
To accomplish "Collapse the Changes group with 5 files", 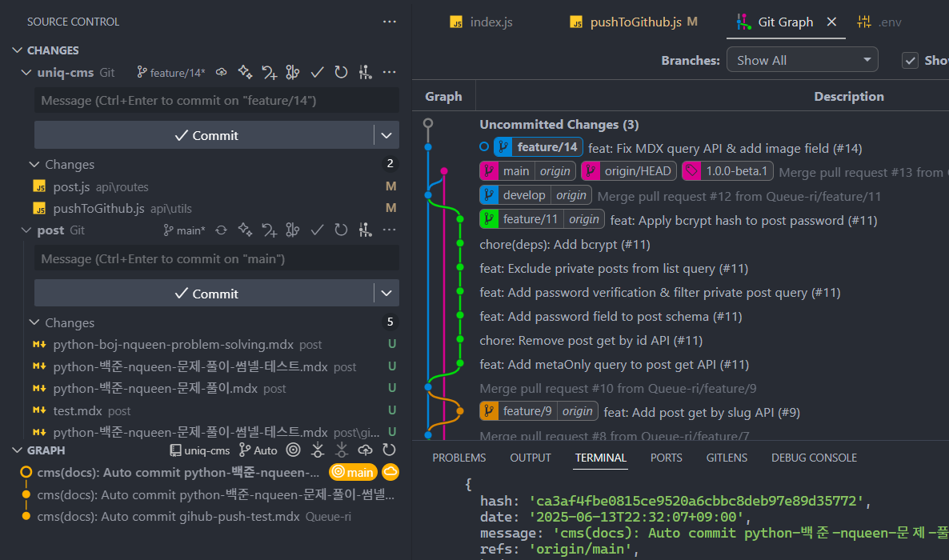I will (x=34, y=322).
